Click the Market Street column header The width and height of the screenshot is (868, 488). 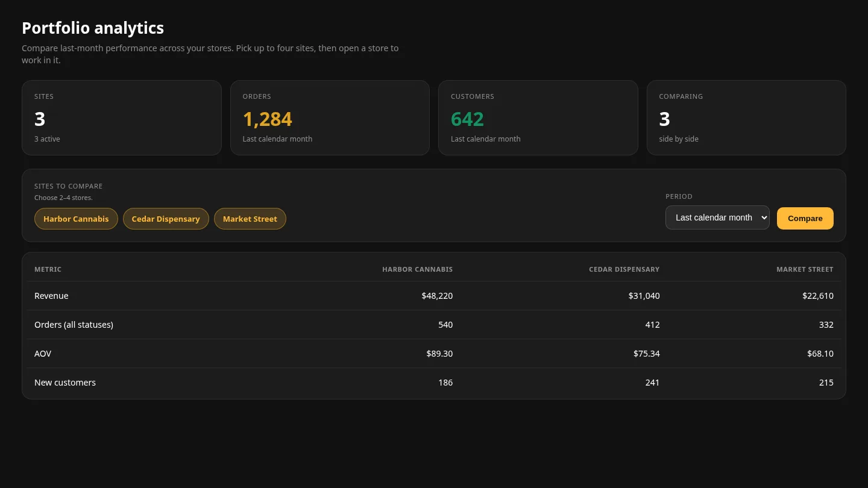click(x=805, y=269)
